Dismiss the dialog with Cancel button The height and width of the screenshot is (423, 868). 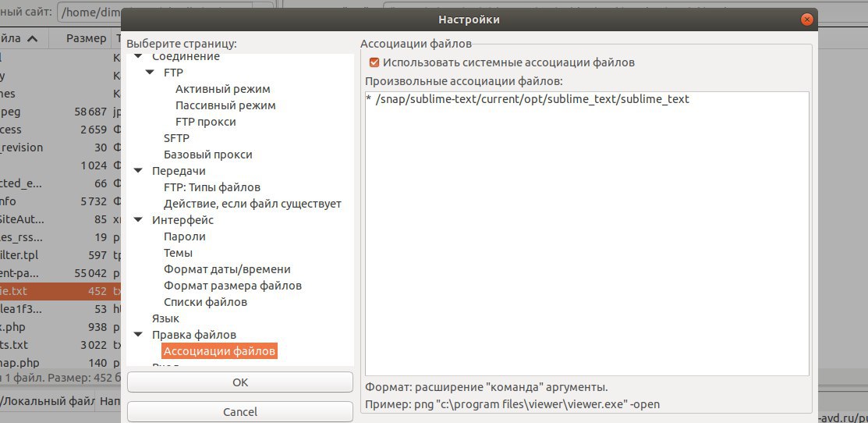240,412
